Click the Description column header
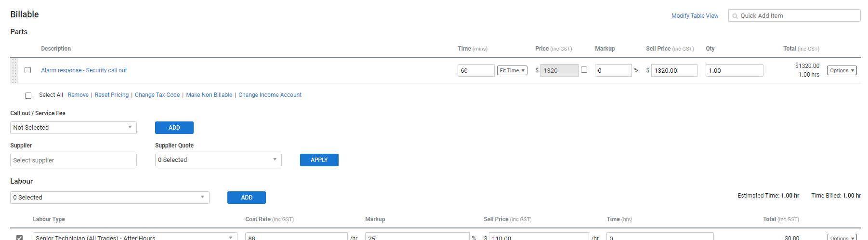This screenshot has height=240, width=868. [x=56, y=49]
